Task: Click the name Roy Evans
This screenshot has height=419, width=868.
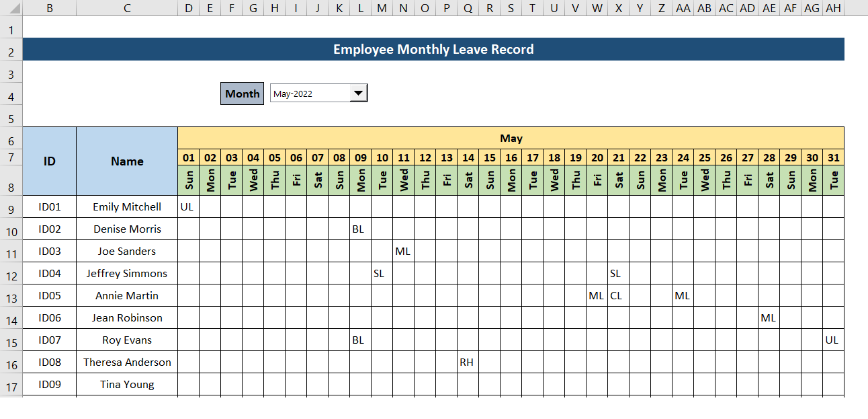Action: click(127, 340)
